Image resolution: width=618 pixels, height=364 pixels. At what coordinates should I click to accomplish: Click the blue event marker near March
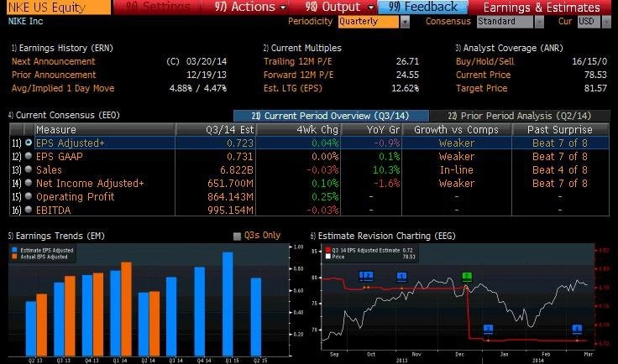[577, 328]
